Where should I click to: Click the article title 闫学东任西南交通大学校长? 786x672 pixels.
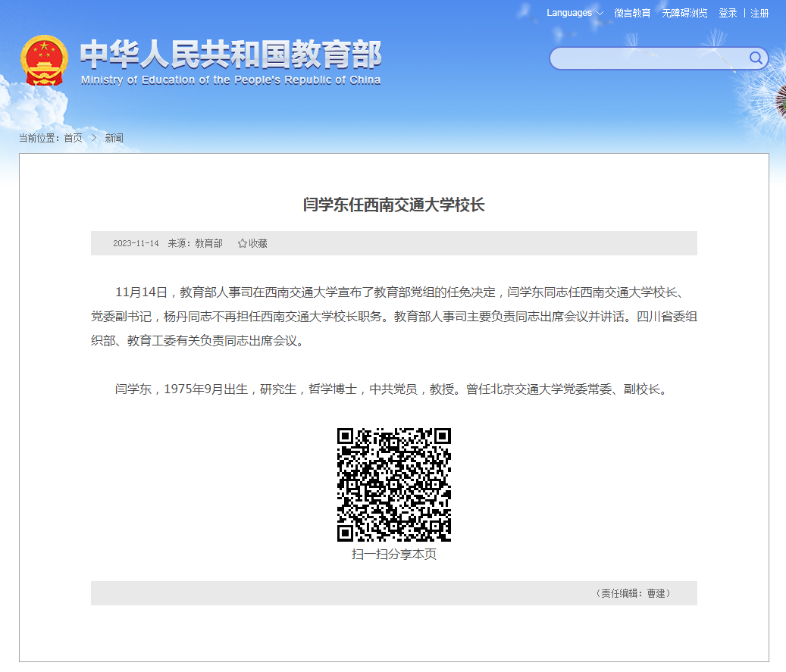point(393,205)
